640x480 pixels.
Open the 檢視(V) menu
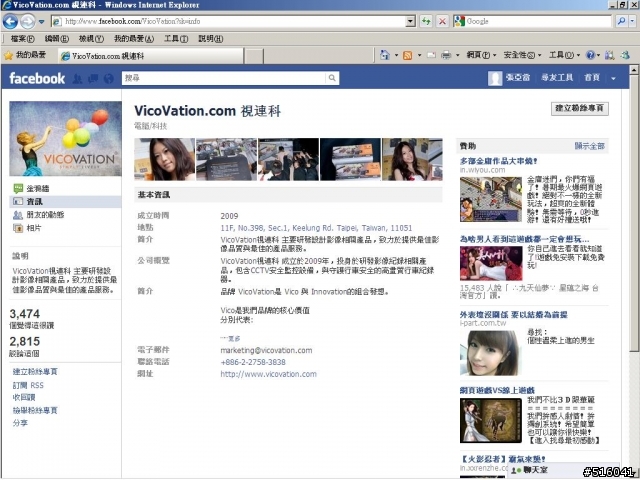pyautogui.click(x=91, y=39)
